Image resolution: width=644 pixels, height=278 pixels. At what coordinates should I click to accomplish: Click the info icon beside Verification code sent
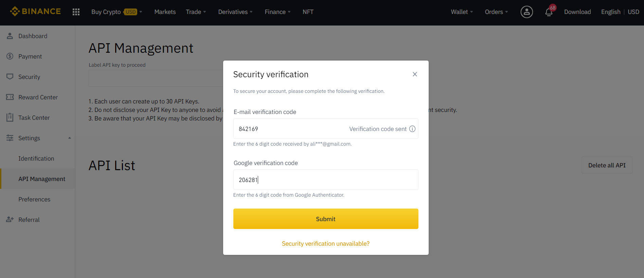pos(412,129)
